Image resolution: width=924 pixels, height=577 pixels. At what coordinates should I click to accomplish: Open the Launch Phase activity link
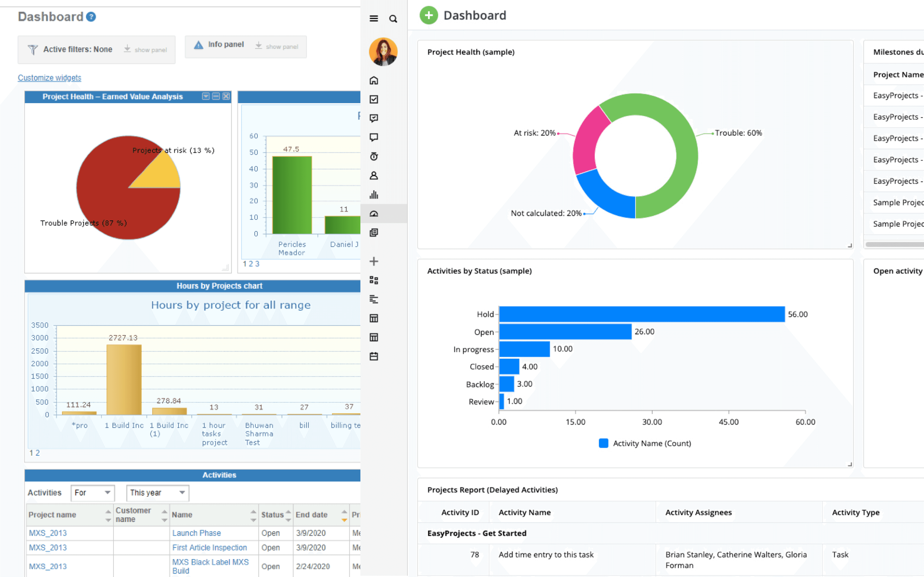(x=196, y=533)
